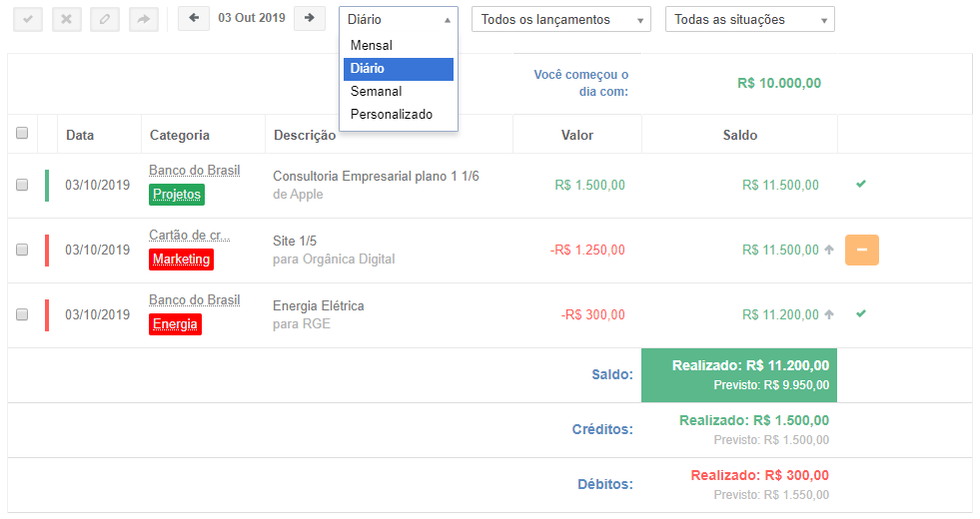980x519 pixels.
Task: Click the Cartão de cr... account link
Action: [189, 236]
